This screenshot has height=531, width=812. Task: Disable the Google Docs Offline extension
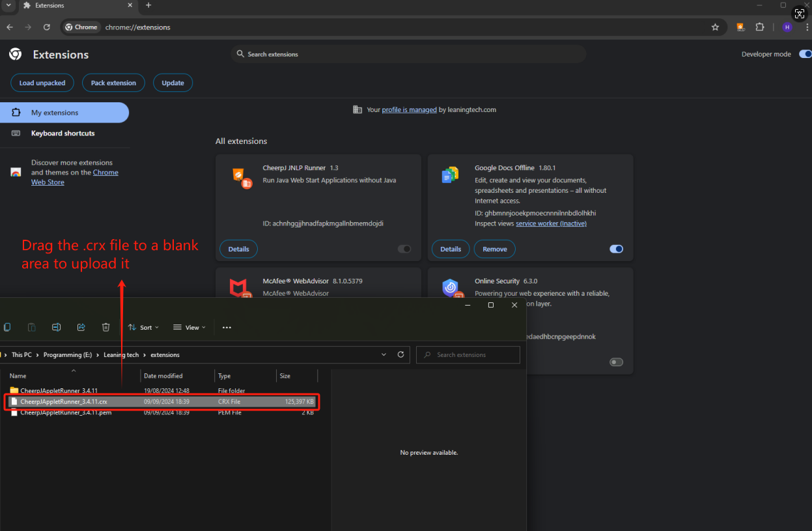(x=616, y=249)
